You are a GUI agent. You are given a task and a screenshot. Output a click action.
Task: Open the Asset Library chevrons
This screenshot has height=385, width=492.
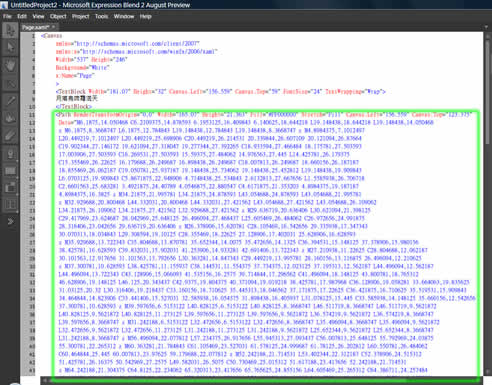10,221
